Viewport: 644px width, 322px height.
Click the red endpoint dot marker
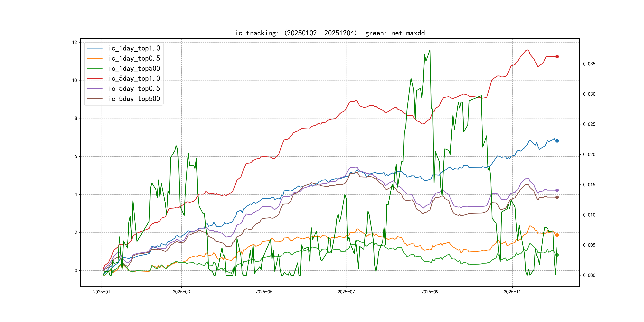click(557, 56)
